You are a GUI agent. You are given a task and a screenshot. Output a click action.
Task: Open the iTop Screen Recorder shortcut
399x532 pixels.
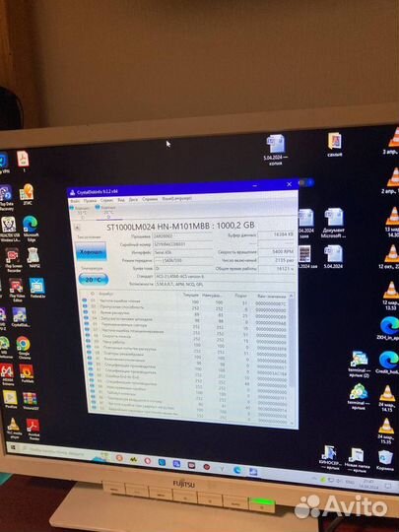(x=13, y=260)
